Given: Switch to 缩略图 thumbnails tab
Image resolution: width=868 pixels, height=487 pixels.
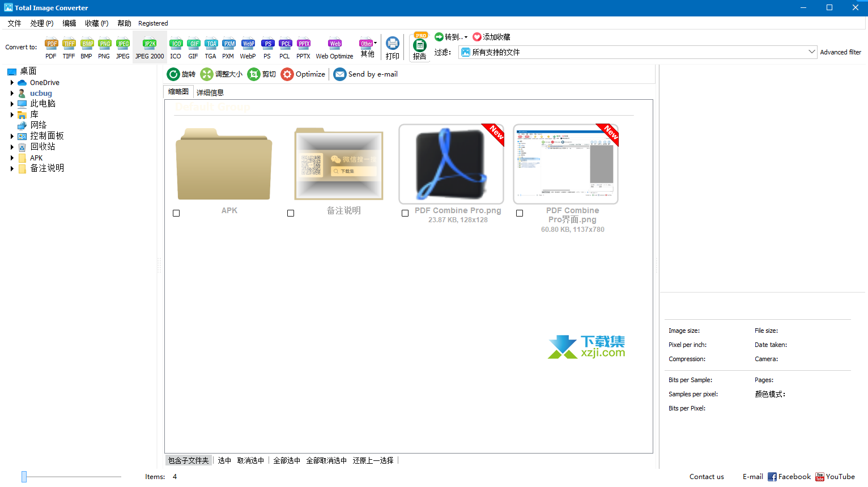Looking at the screenshot, I should tap(178, 92).
